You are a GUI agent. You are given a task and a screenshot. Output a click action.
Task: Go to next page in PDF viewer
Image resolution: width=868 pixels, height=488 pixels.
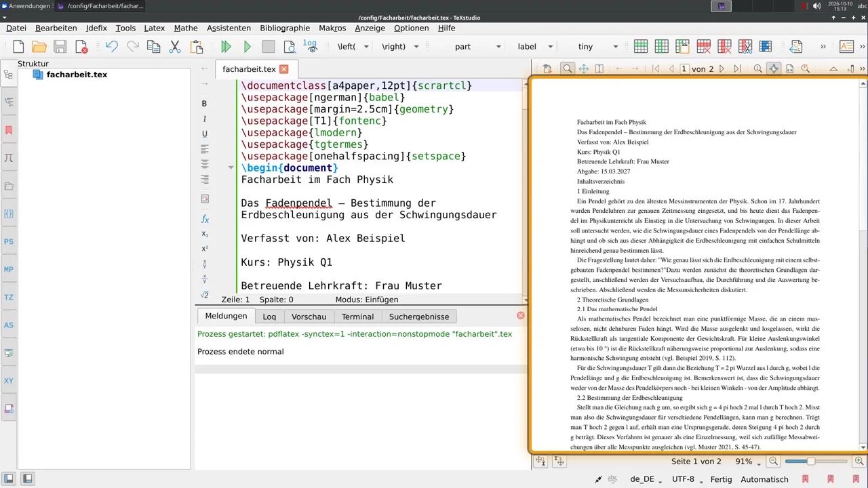[x=722, y=68]
